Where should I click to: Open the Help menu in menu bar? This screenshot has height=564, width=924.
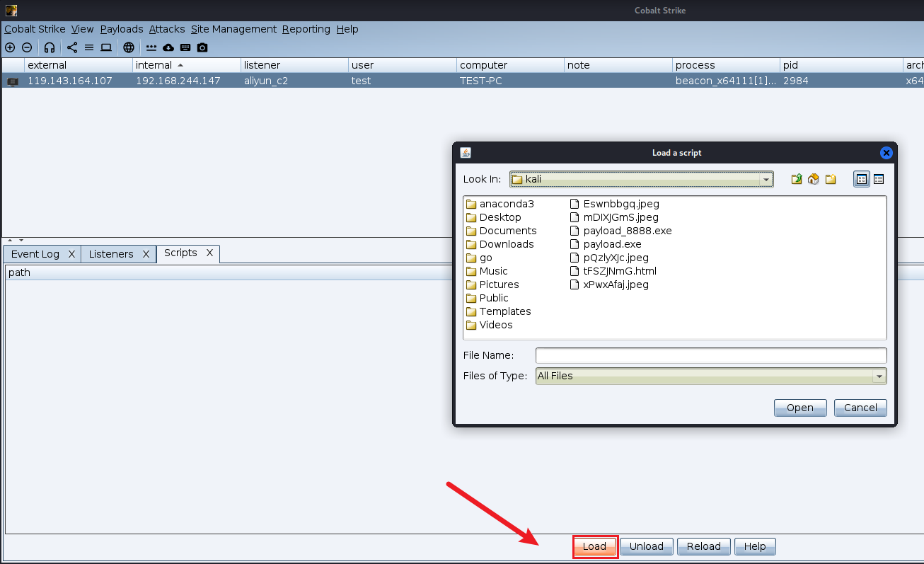(x=347, y=29)
